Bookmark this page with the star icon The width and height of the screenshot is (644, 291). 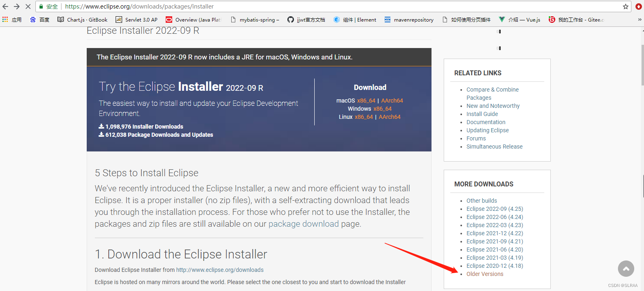click(x=626, y=7)
